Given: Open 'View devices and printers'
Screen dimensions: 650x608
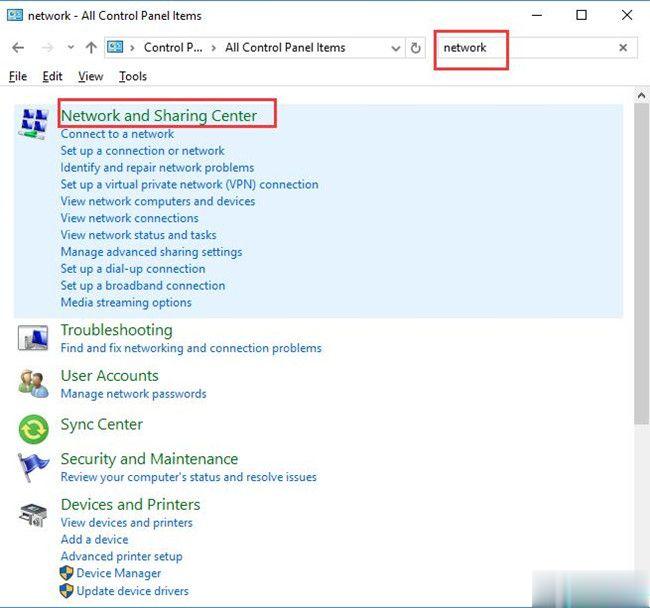Looking at the screenshot, I should point(126,523).
